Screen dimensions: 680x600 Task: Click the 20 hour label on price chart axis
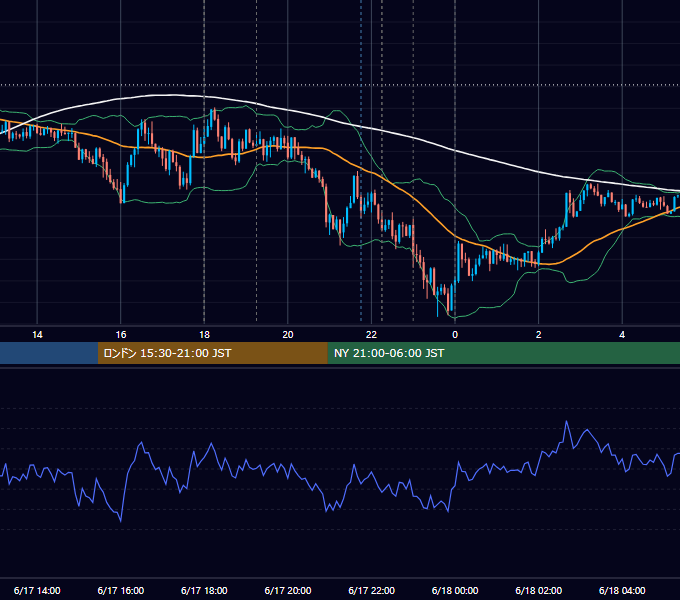click(x=288, y=335)
